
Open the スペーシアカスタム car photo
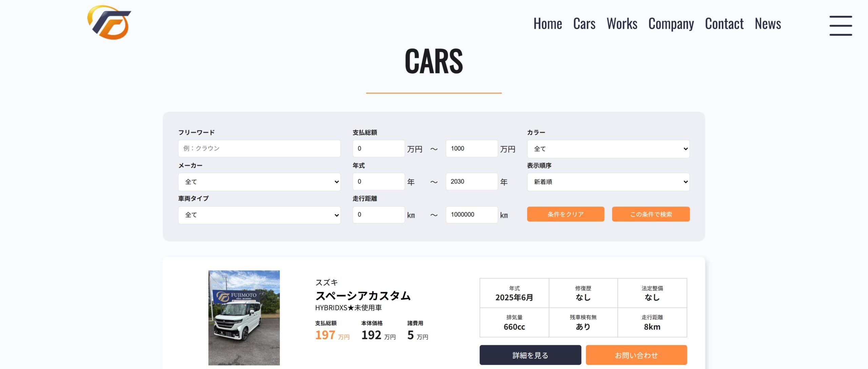coord(244,317)
